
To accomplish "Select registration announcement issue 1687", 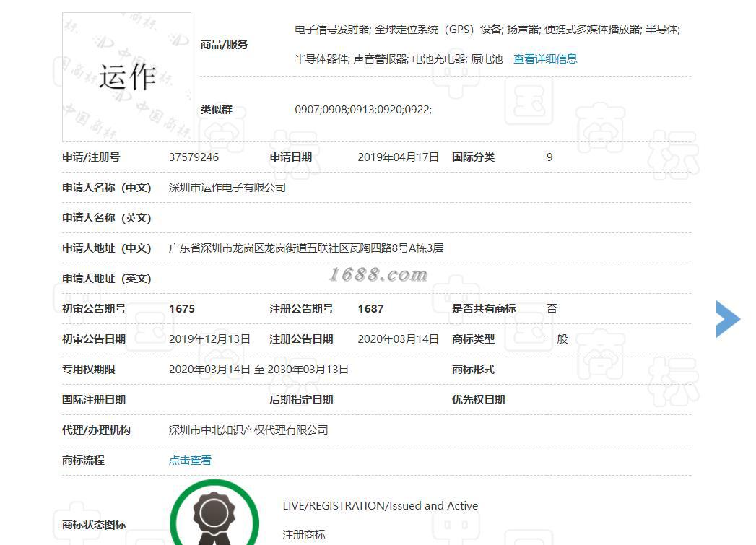I will 370,309.
